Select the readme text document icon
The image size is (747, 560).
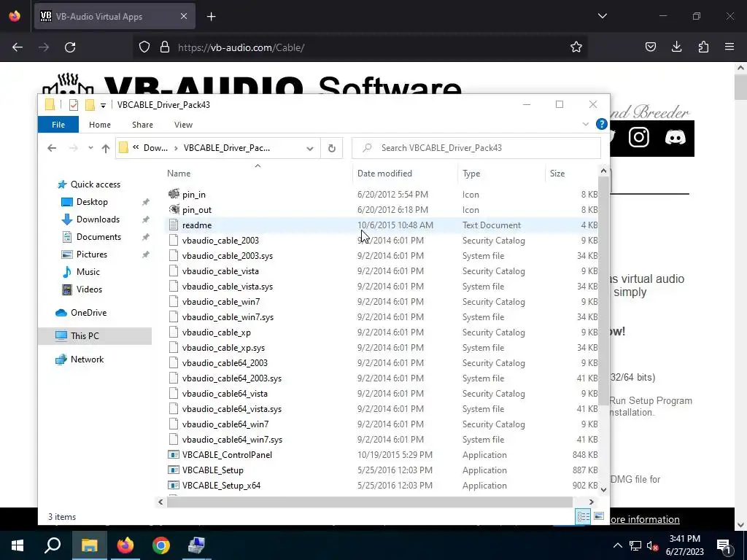point(174,225)
